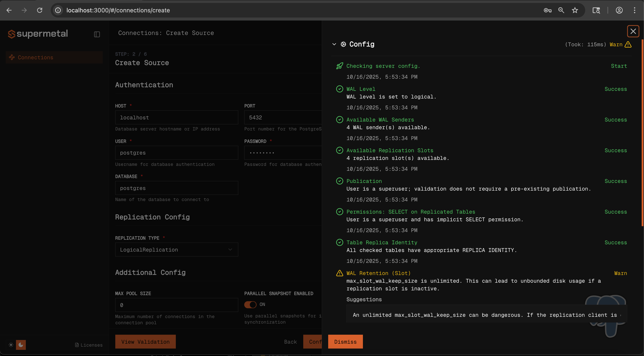Click the success check icon next to WAL Level
Screen dimensions: 644x356
click(339, 89)
